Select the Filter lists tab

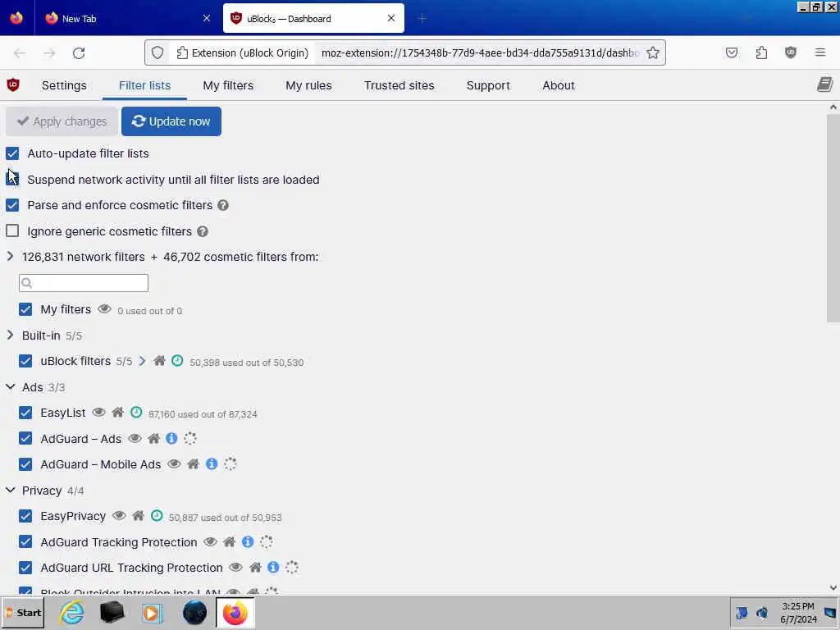(x=144, y=85)
